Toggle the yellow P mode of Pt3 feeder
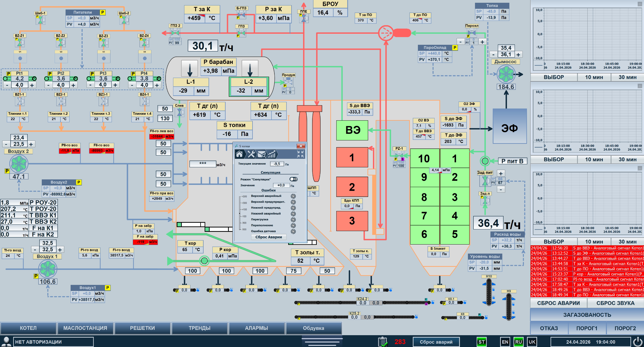 [92, 74]
